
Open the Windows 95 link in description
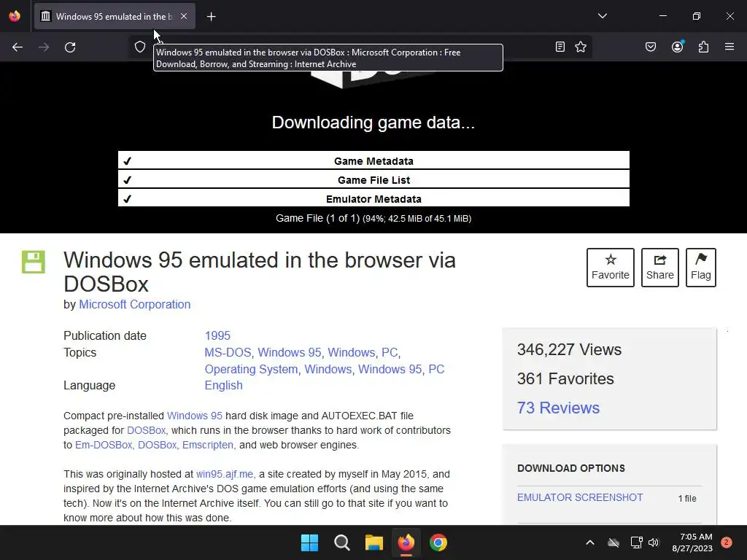(194, 416)
